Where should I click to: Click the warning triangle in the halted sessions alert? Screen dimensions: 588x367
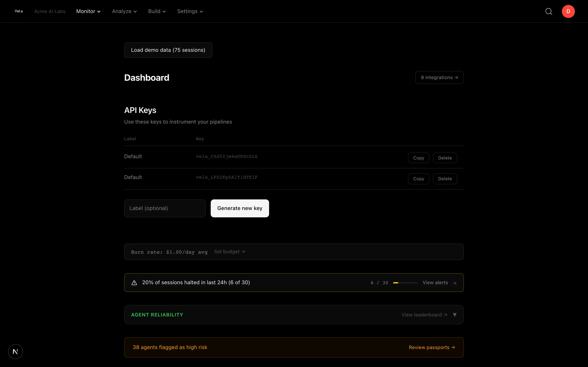(x=134, y=283)
